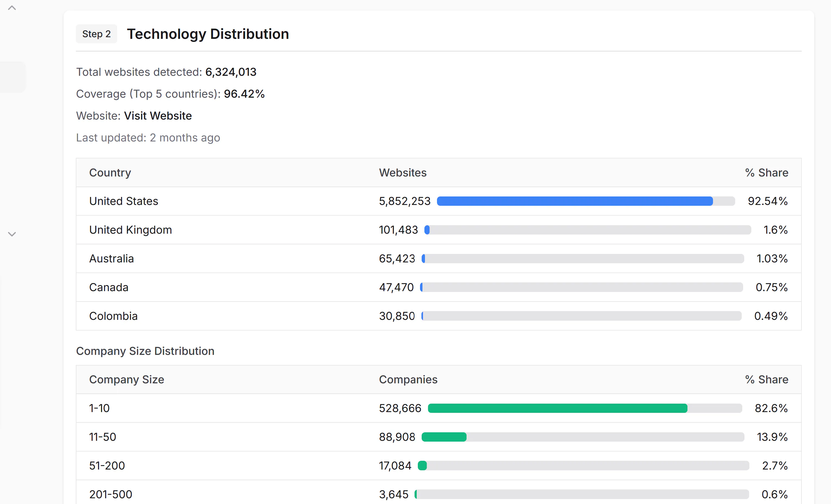The image size is (831, 504).
Task: Click the Company Size Distribution heading
Action: (x=145, y=351)
